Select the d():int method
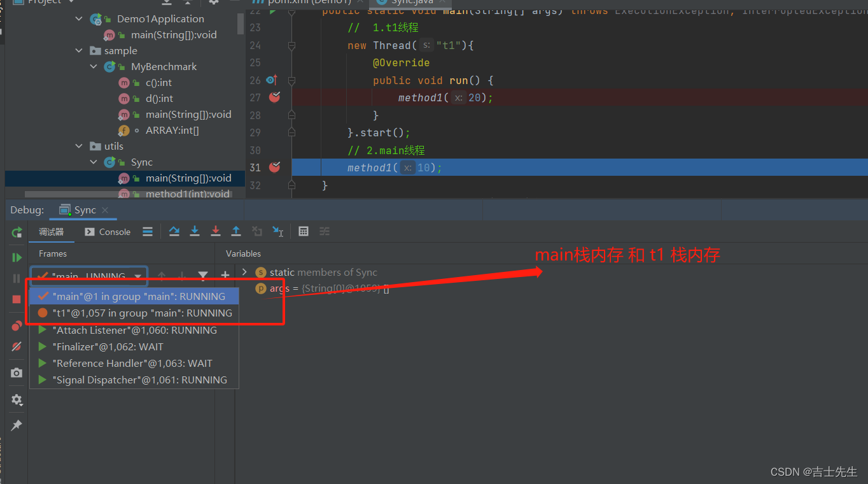 [x=159, y=99]
